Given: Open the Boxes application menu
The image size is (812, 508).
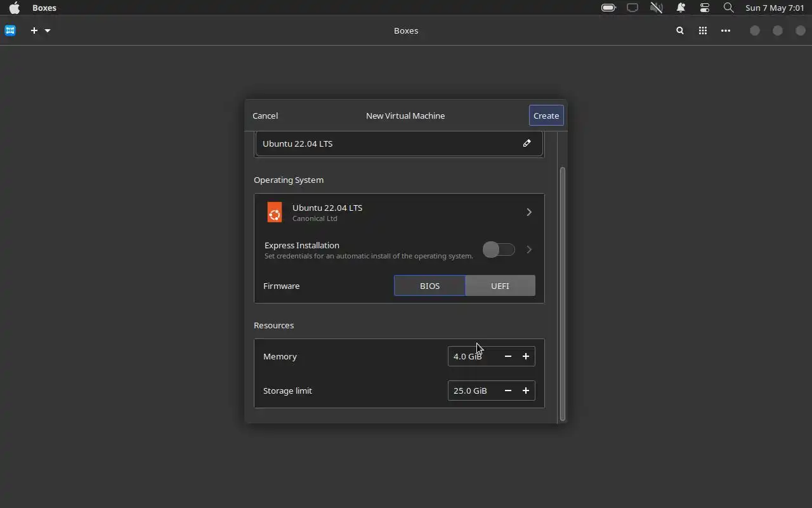Looking at the screenshot, I should (x=44, y=8).
